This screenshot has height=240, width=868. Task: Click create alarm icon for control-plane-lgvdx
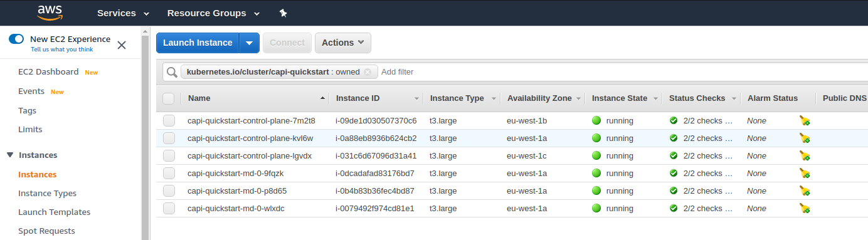(x=805, y=156)
